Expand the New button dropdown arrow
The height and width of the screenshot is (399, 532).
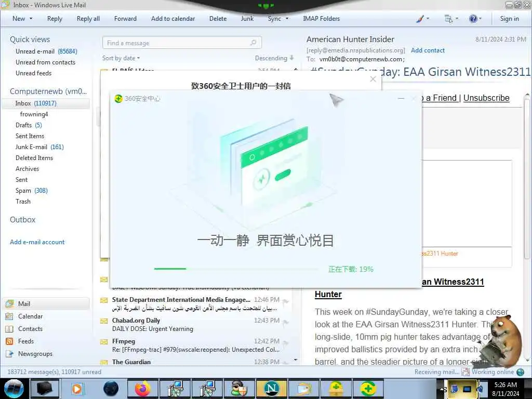(31, 19)
